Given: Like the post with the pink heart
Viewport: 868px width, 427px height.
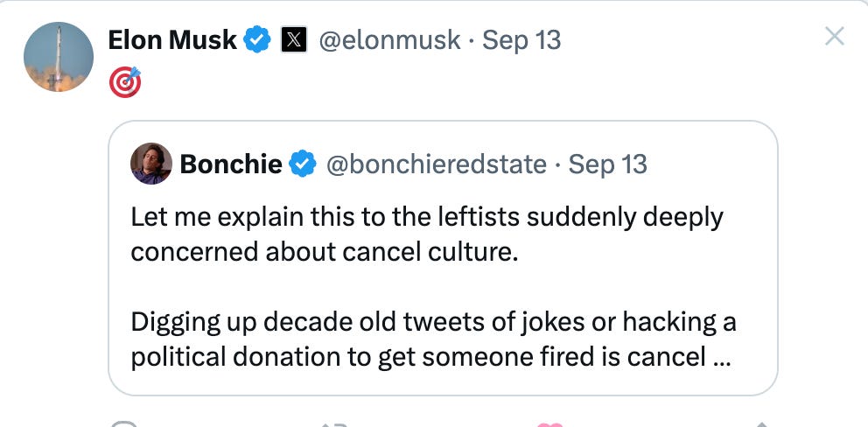Looking at the screenshot, I should point(549,423).
